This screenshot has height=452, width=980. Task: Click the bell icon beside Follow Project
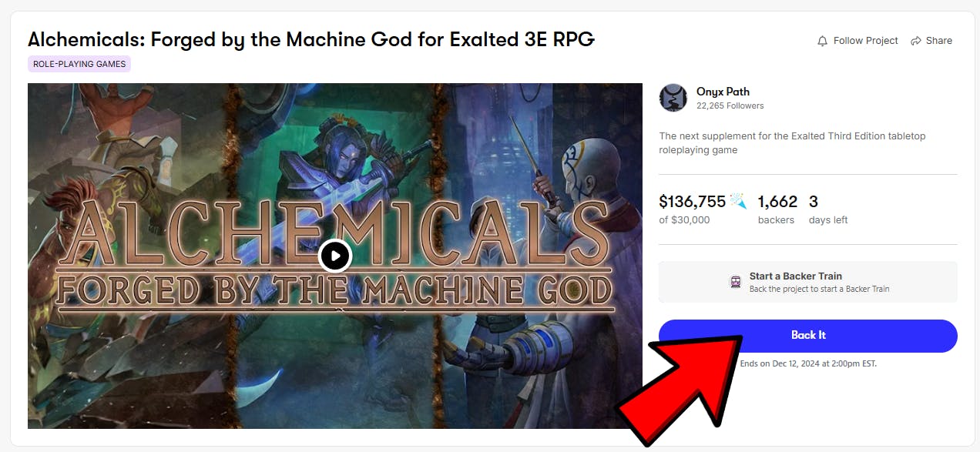pos(822,41)
